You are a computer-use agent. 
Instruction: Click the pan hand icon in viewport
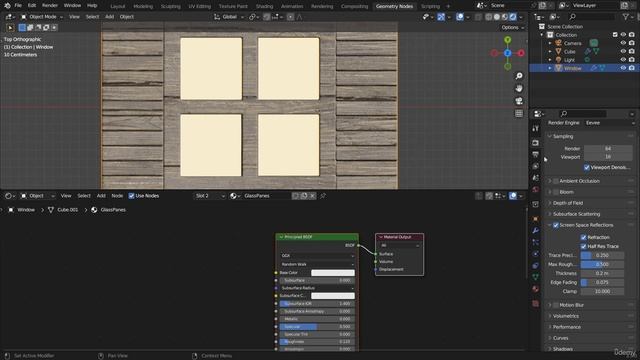519,88
